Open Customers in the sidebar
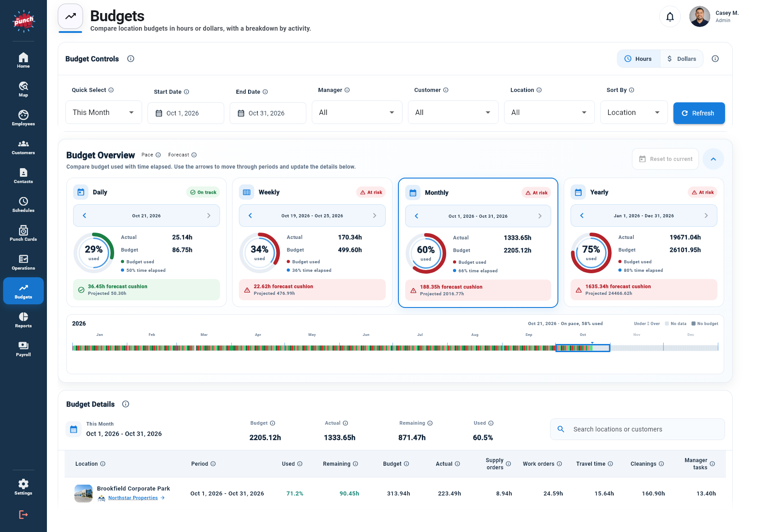758x532 pixels. (x=23, y=147)
